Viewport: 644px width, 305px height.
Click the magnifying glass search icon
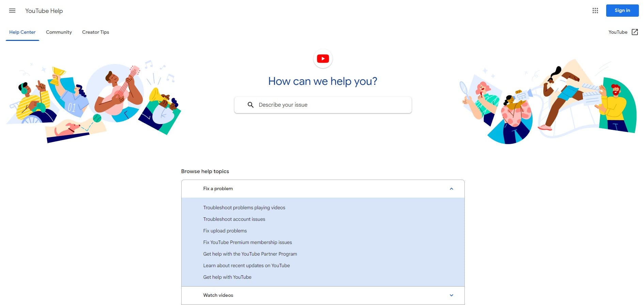(250, 105)
